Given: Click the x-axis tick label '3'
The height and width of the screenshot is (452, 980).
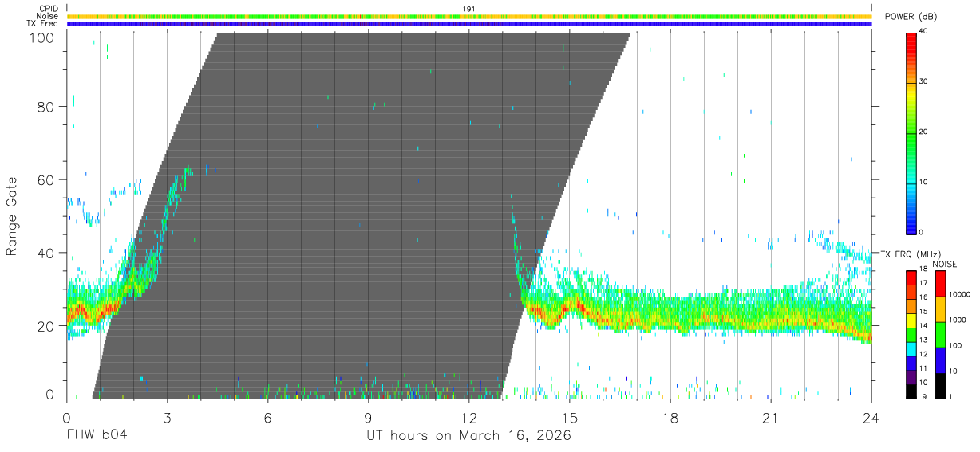Looking at the screenshot, I should click(x=167, y=417).
